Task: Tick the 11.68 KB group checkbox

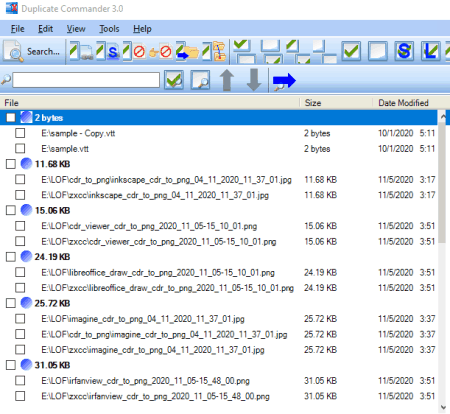Action: (11, 164)
